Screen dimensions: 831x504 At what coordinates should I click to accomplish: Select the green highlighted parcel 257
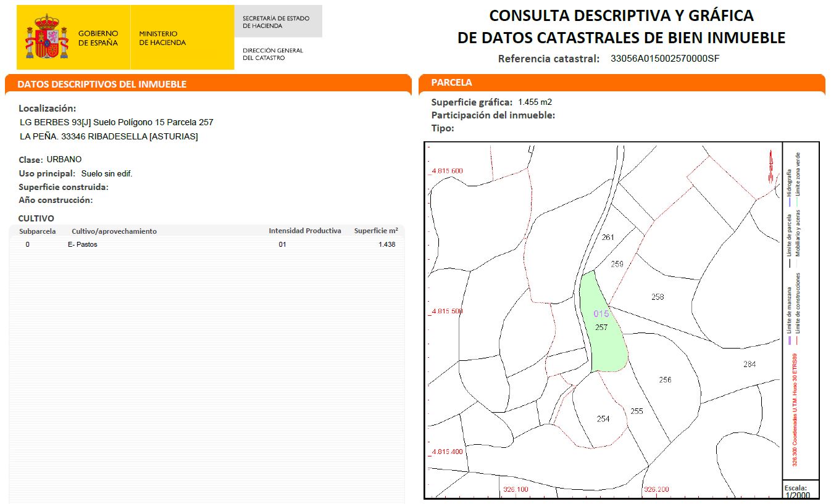[x=603, y=324]
